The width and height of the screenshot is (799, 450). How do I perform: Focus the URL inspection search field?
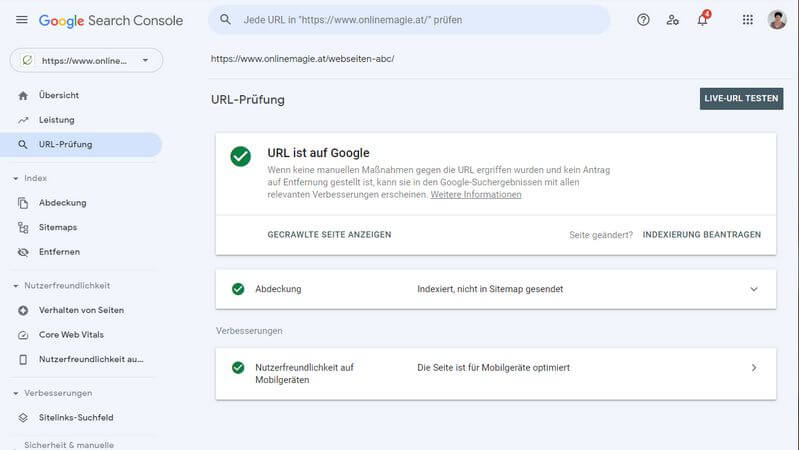click(x=409, y=20)
